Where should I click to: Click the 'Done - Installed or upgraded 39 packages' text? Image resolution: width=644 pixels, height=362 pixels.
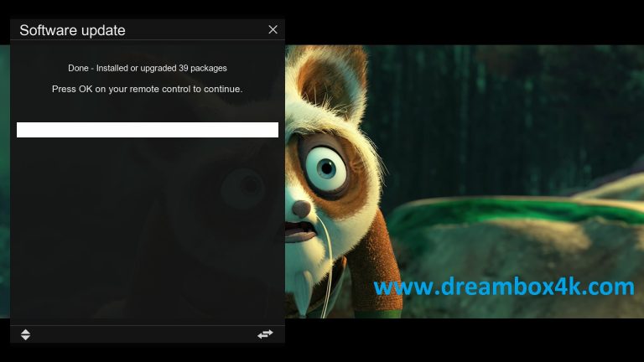pyautogui.click(x=148, y=68)
